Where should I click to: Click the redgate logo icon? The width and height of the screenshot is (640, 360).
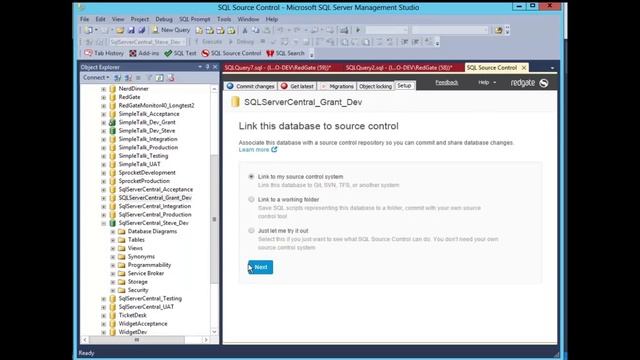pyautogui.click(x=544, y=83)
